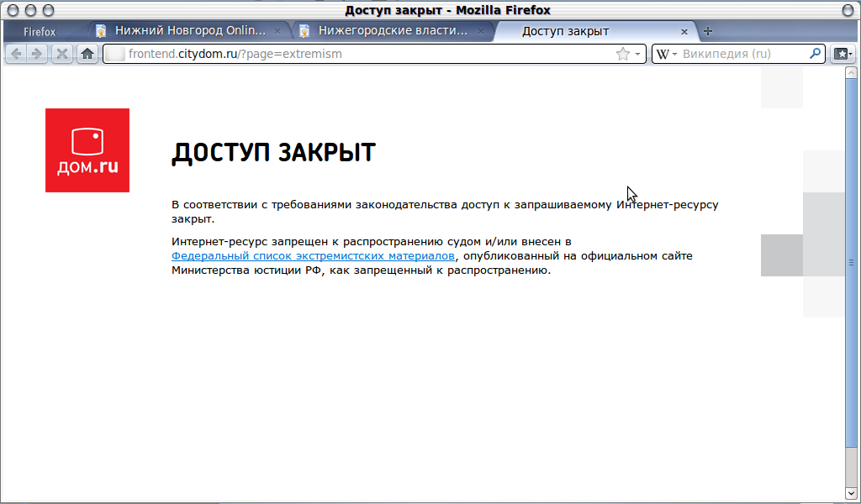
Task: Click the search magnifier icon
Action: (x=815, y=53)
